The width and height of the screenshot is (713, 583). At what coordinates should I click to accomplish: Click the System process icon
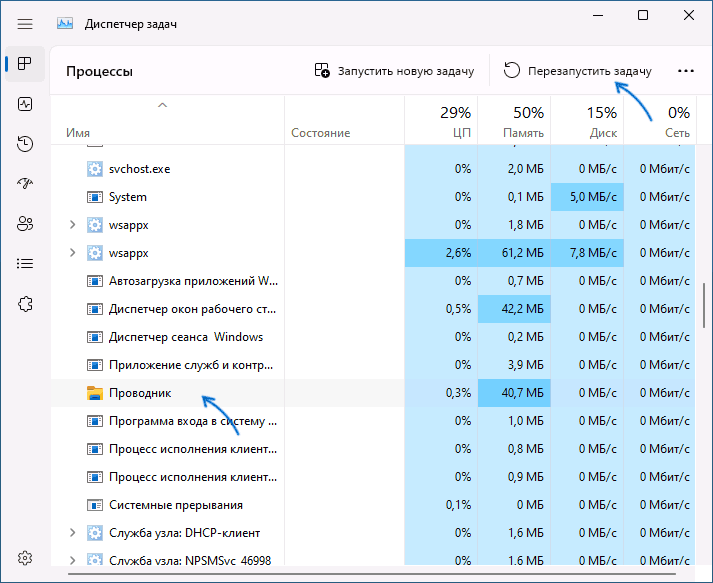[95, 197]
